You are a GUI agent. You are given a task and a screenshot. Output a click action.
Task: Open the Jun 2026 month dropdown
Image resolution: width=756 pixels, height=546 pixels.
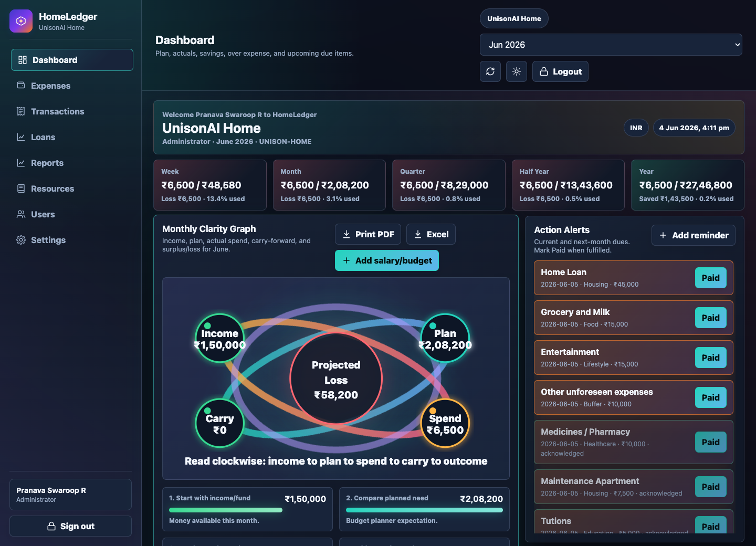pos(611,45)
